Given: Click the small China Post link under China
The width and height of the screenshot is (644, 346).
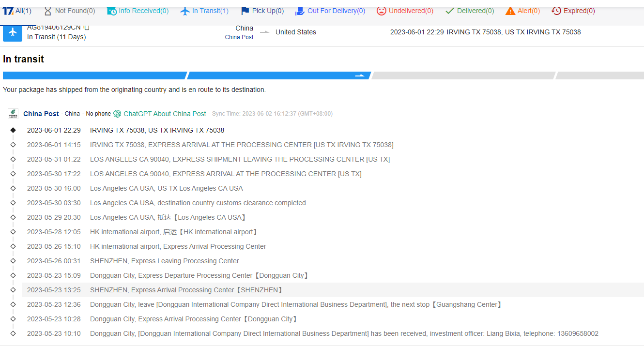Looking at the screenshot, I should tap(239, 37).
